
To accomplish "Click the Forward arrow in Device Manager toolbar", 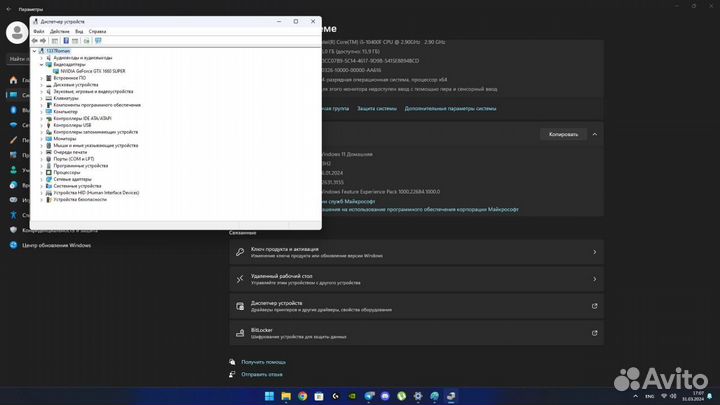I will [x=42, y=41].
